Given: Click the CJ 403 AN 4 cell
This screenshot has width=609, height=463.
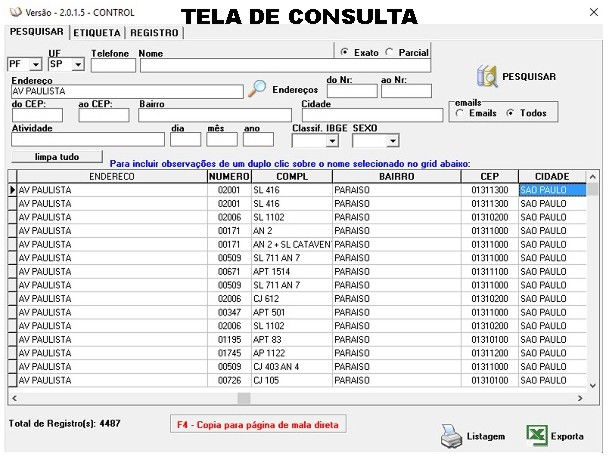Looking at the screenshot, I should click(292, 367).
